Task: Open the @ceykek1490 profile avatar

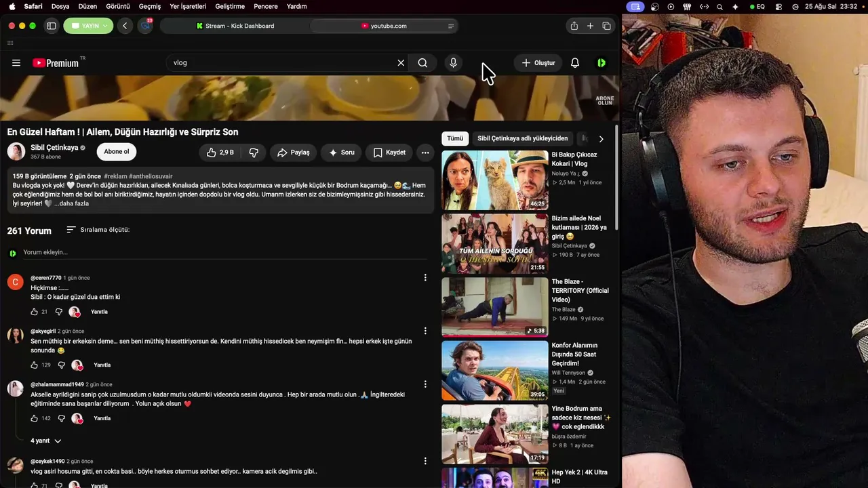Action: click(16, 465)
